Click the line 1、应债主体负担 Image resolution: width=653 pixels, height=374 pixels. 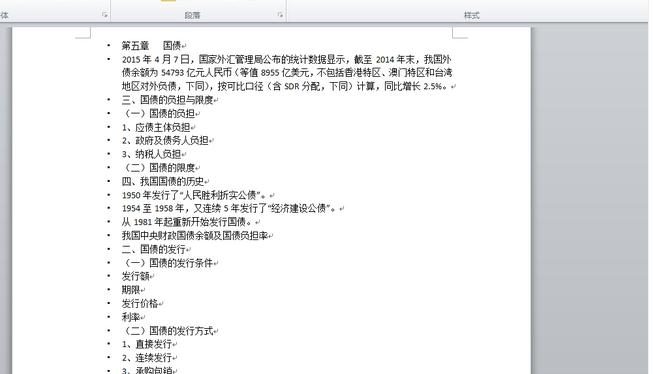pyautogui.click(x=156, y=127)
